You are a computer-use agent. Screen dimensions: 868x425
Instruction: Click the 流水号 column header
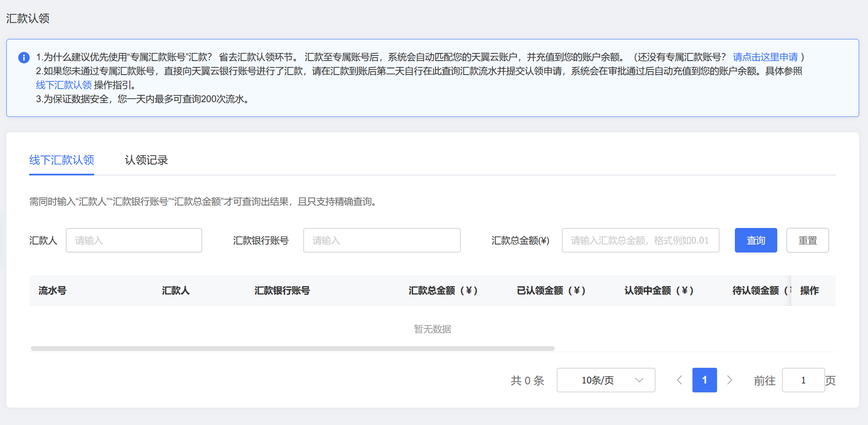point(53,291)
